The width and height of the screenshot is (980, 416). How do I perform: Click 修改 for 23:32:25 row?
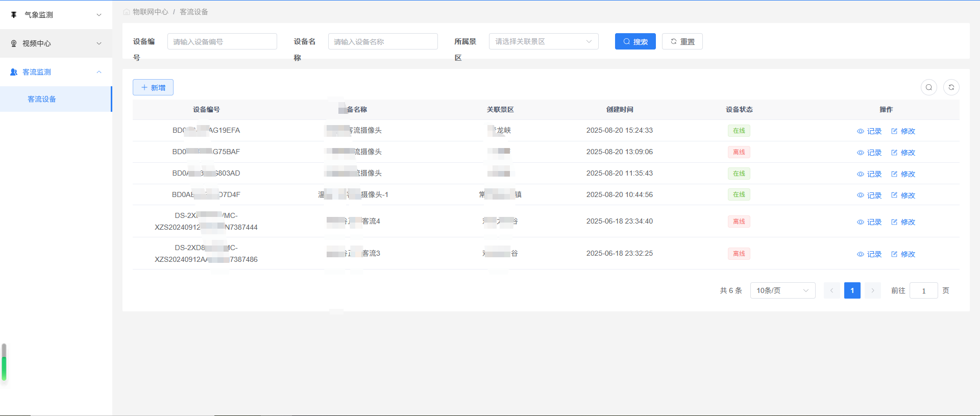tap(903, 254)
